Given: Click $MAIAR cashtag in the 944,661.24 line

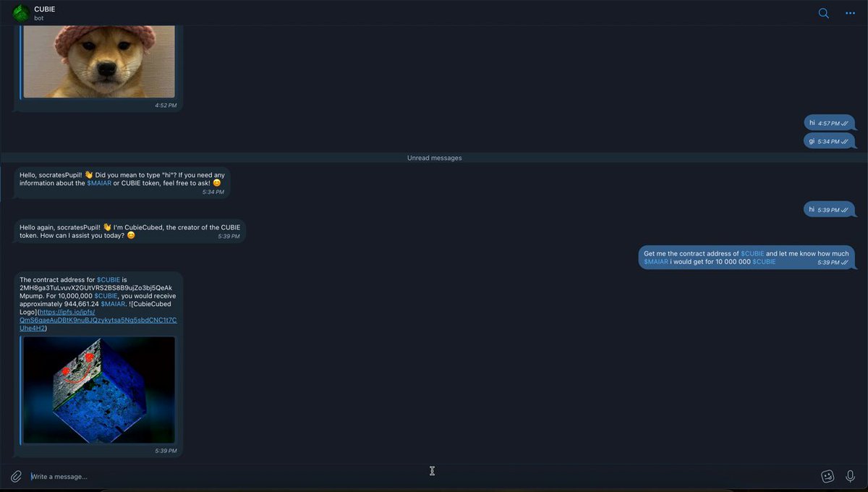Looking at the screenshot, I should point(113,304).
